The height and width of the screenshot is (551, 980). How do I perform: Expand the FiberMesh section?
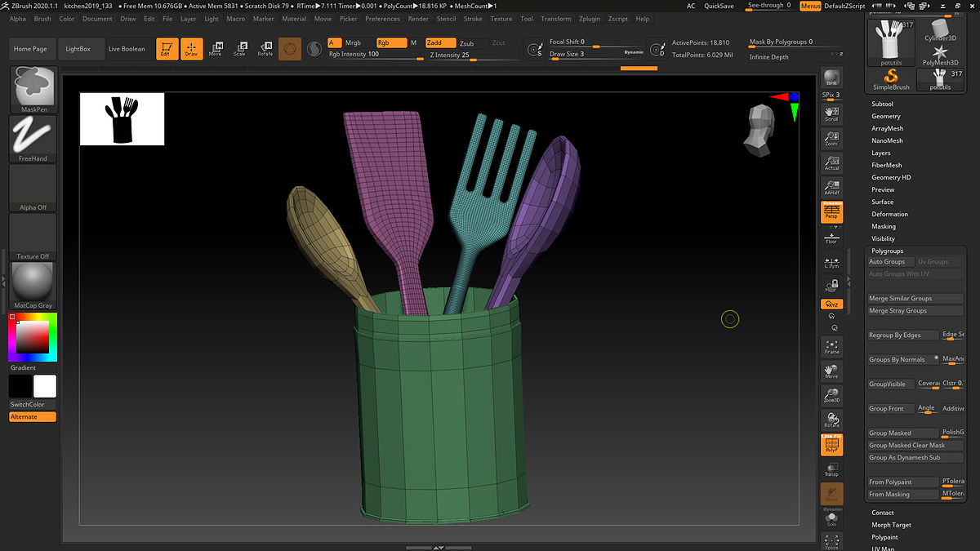[x=887, y=165]
